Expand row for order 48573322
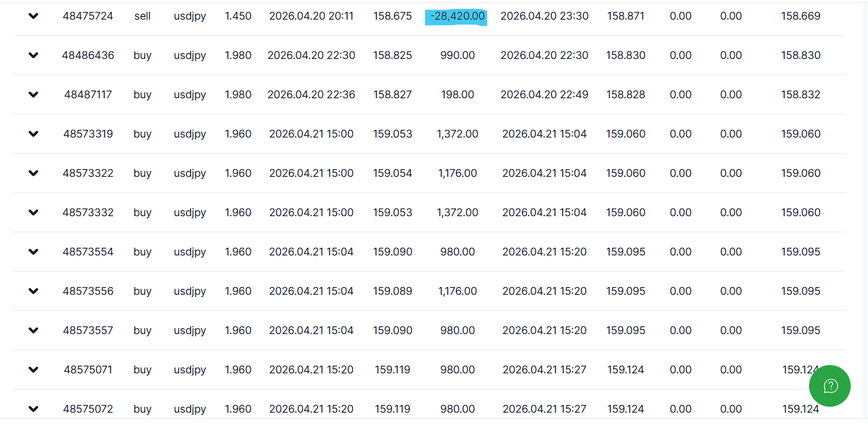This screenshot has width=868, height=424. (x=33, y=173)
